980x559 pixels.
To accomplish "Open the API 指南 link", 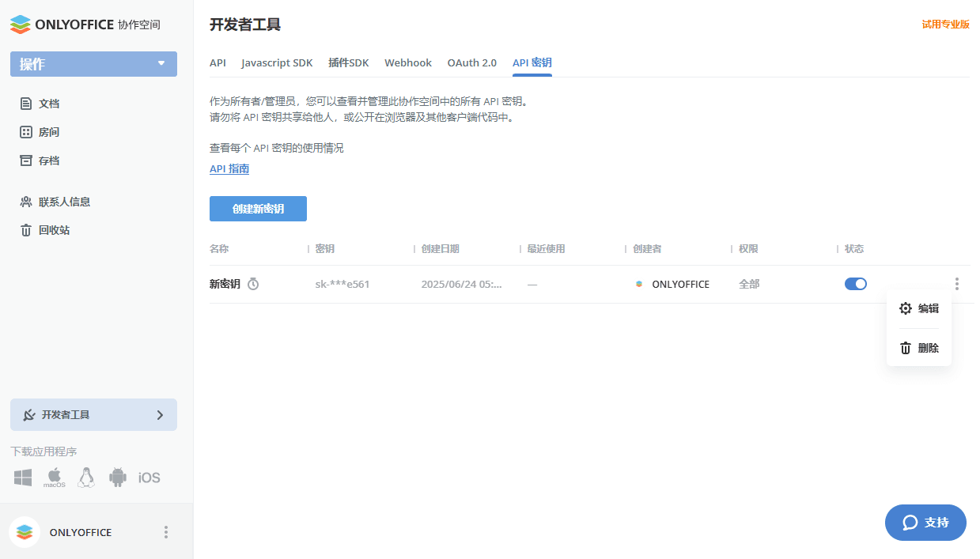I will click(229, 169).
